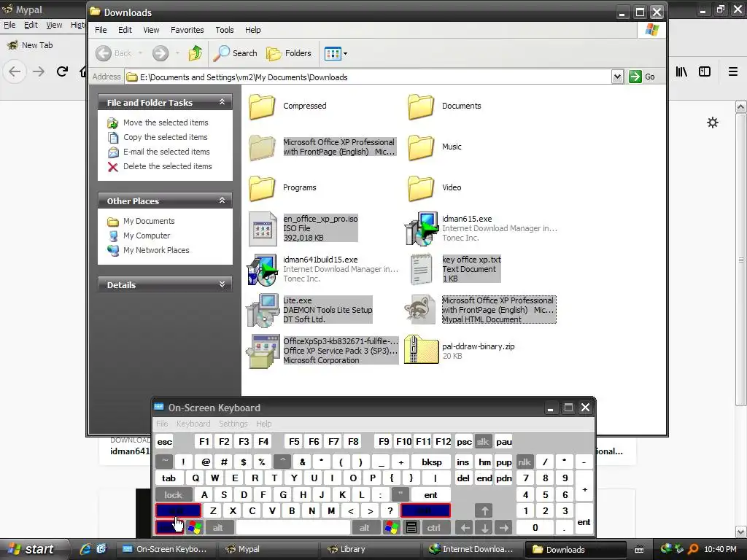The image size is (747, 560).
Task: Open the Settings menu of On-Screen Keyboard
Action: (233, 424)
